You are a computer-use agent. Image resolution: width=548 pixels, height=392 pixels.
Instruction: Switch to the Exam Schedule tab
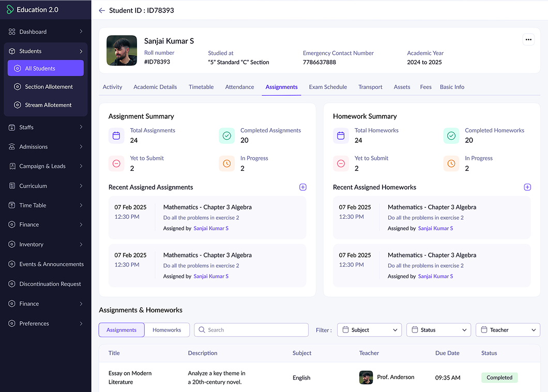point(328,87)
